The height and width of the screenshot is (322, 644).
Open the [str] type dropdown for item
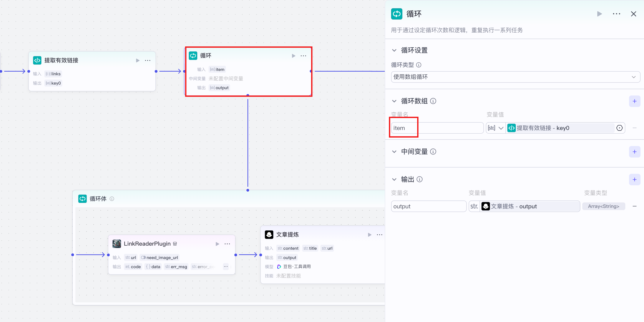point(496,128)
